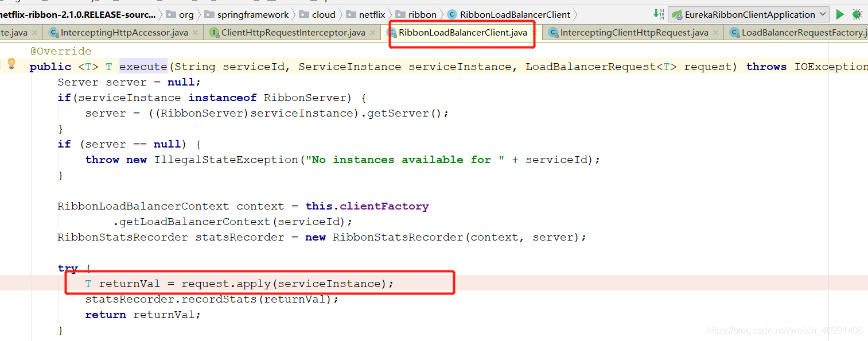
Task: Click 'IllegalStateException' in throw statement
Action: (x=226, y=160)
